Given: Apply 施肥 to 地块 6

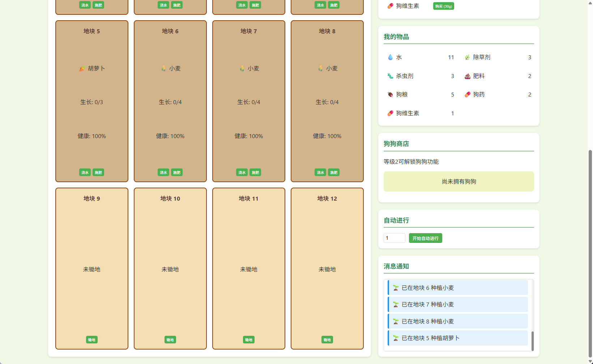Looking at the screenshot, I should pyautogui.click(x=177, y=172).
